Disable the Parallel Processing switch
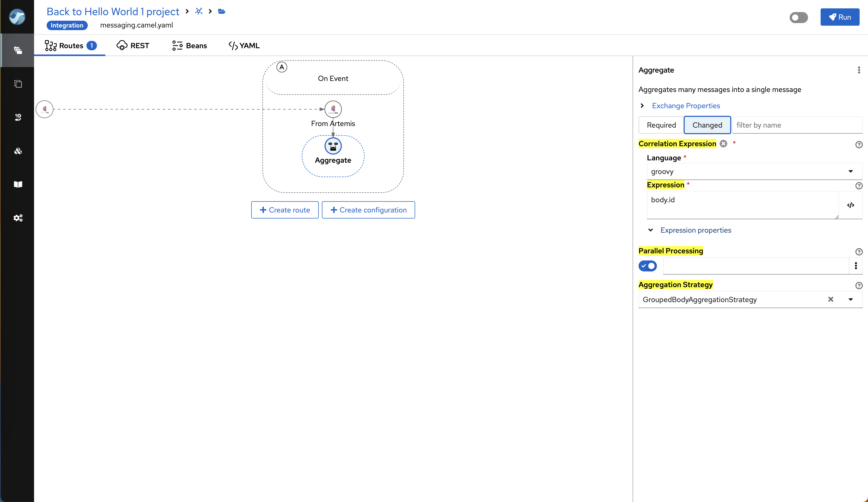This screenshot has height=502, width=868. pos(647,266)
